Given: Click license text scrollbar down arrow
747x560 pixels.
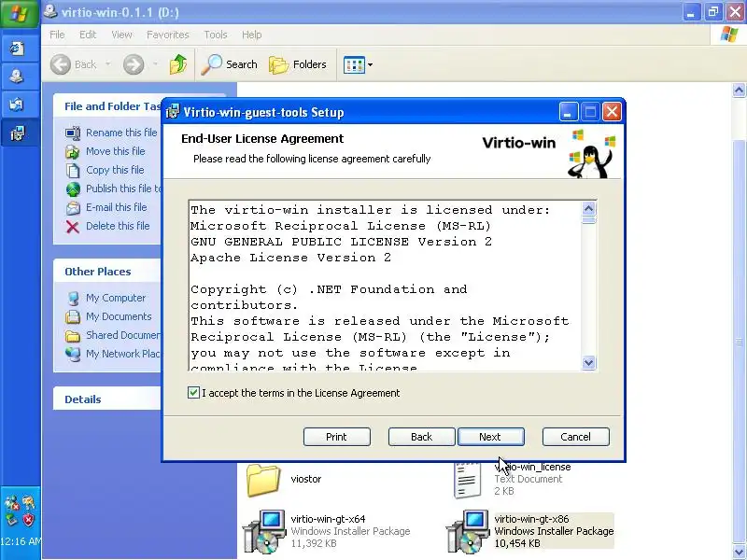Looking at the screenshot, I should (589, 363).
